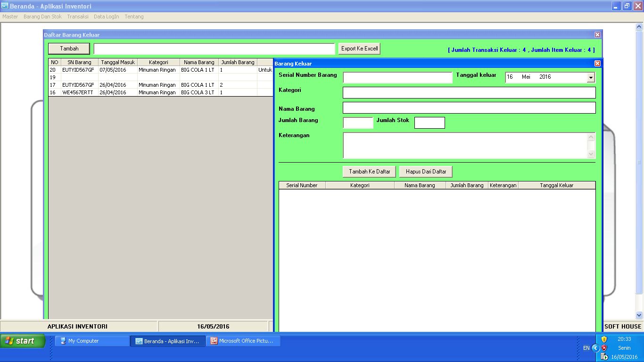Switch to Microsoft Office Picture taskbar item
This screenshot has height=362, width=644.
[243, 341]
